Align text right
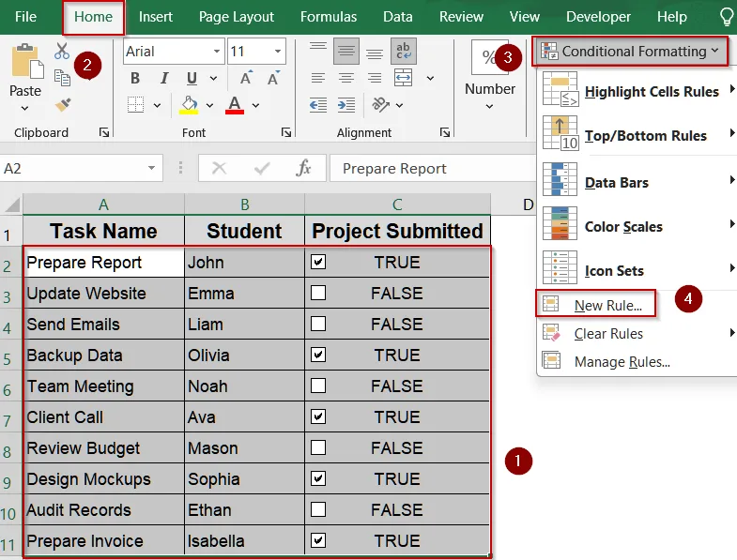Screen dimensions: 737x560 (375, 78)
